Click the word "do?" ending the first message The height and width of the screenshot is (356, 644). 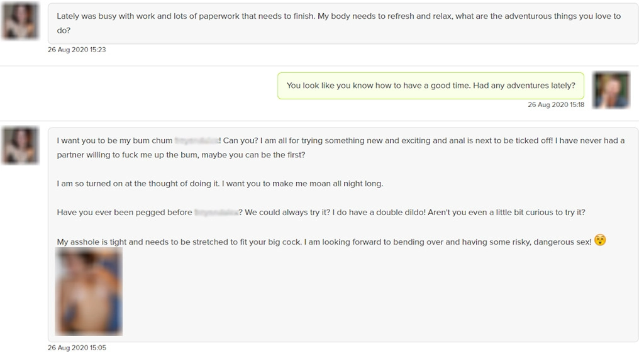[64, 30]
